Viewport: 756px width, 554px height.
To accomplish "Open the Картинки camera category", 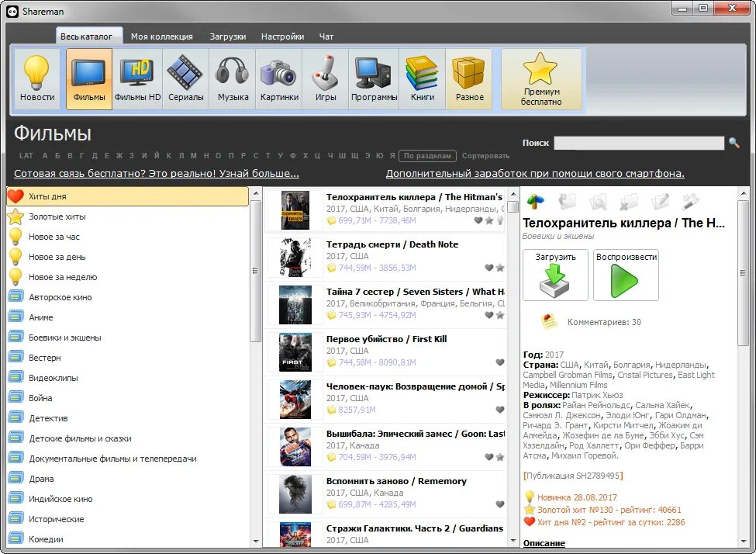I will tap(279, 78).
